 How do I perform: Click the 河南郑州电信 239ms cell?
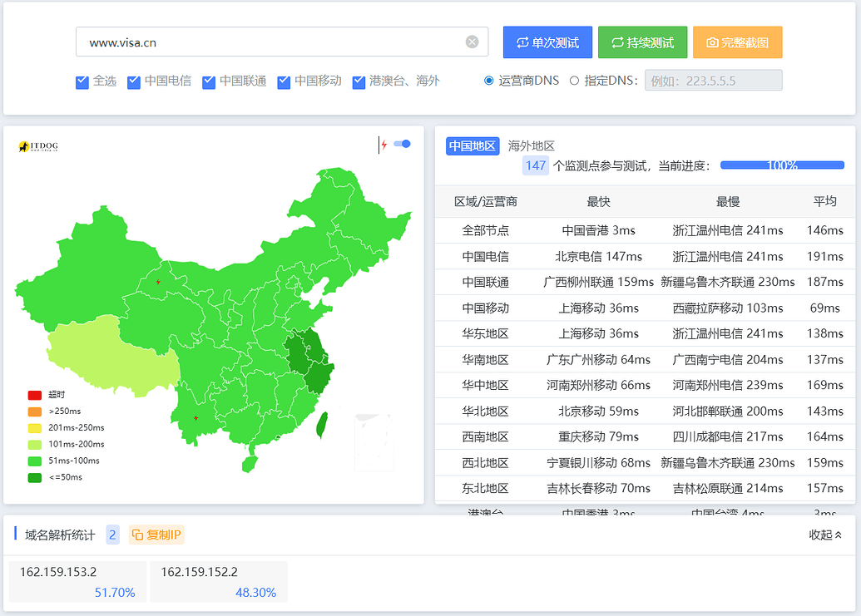coord(728,385)
